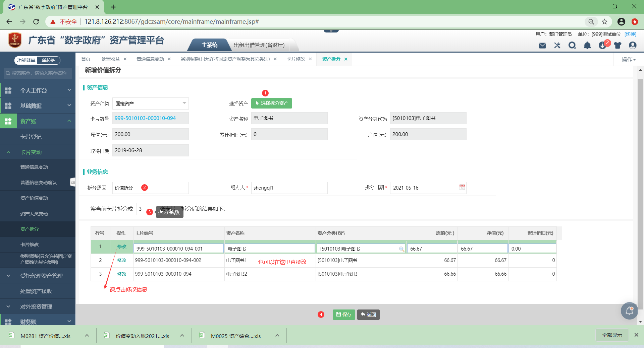The height and width of the screenshot is (348, 644).
Task: Click the lookup magnifier in 资产分类代码 cell
Action: click(x=401, y=249)
